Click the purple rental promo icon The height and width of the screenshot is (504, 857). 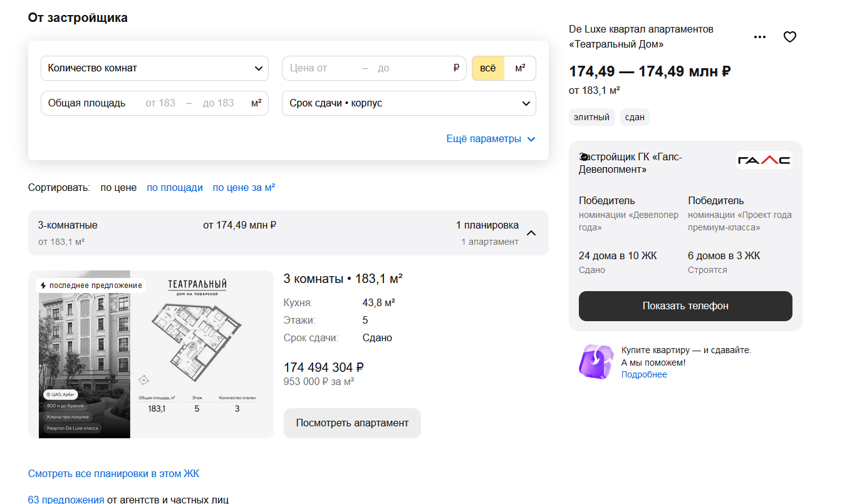(x=596, y=361)
